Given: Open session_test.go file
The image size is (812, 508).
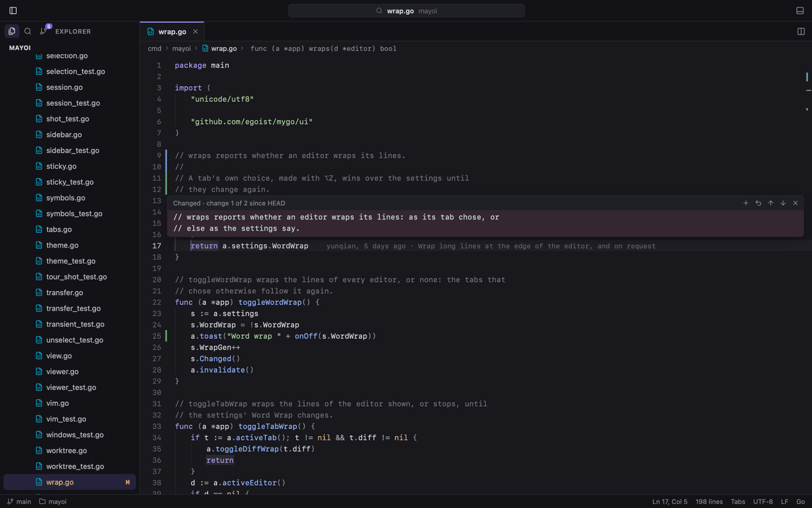Looking at the screenshot, I should [x=70, y=103].
